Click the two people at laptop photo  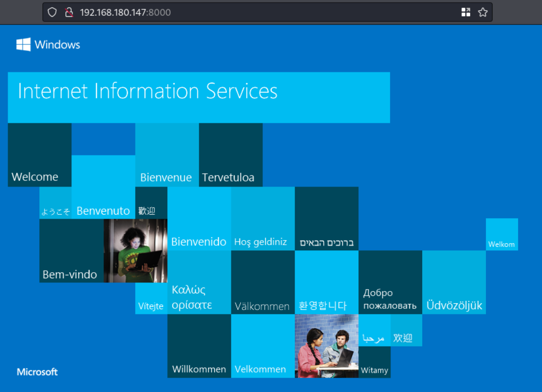tap(326, 346)
